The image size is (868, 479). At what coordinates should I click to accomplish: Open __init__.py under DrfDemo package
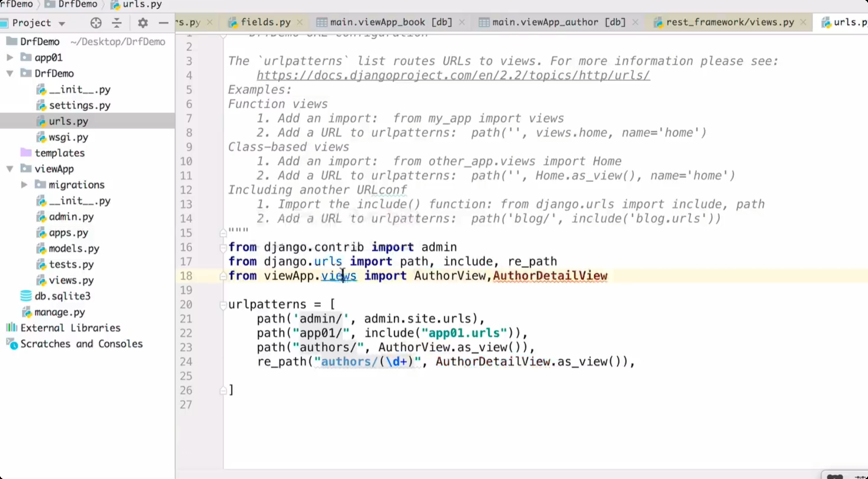click(79, 90)
